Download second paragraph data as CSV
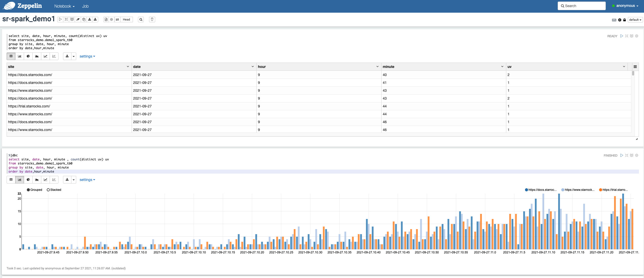 [67, 180]
